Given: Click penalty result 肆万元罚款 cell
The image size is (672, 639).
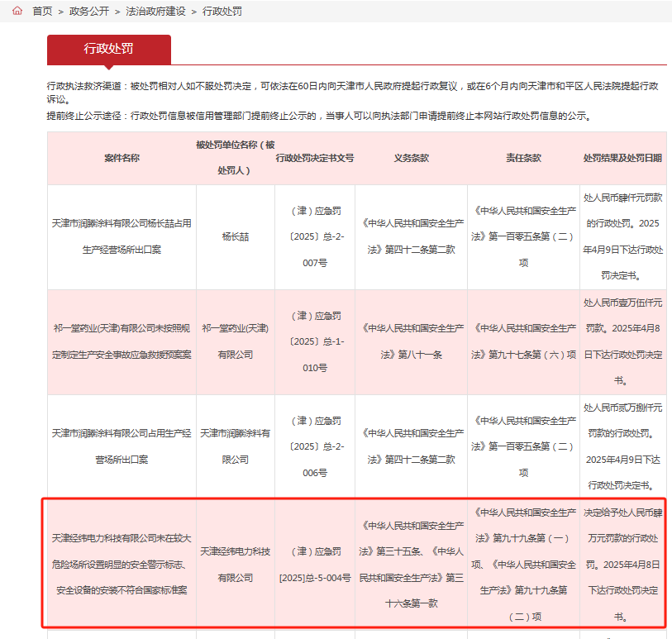Looking at the screenshot, I should click(622, 565).
